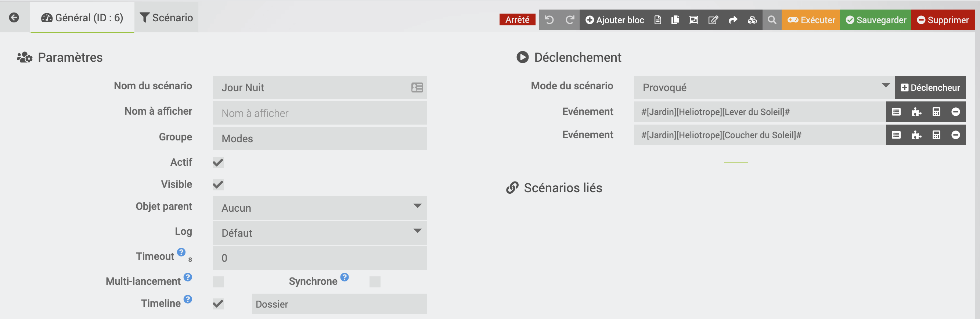Click the card icon in scenario name field
The image size is (980, 319).
[417, 87]
